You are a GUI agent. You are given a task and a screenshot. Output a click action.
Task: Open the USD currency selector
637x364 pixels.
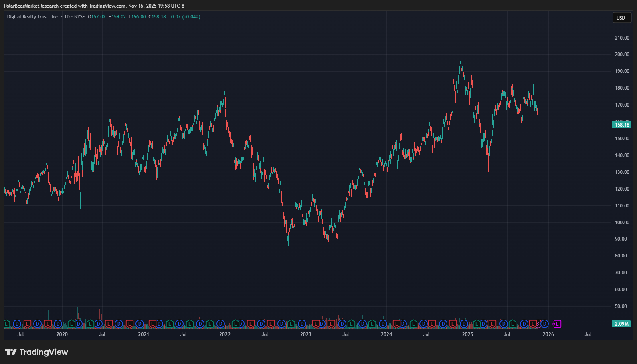pos(621,18)
